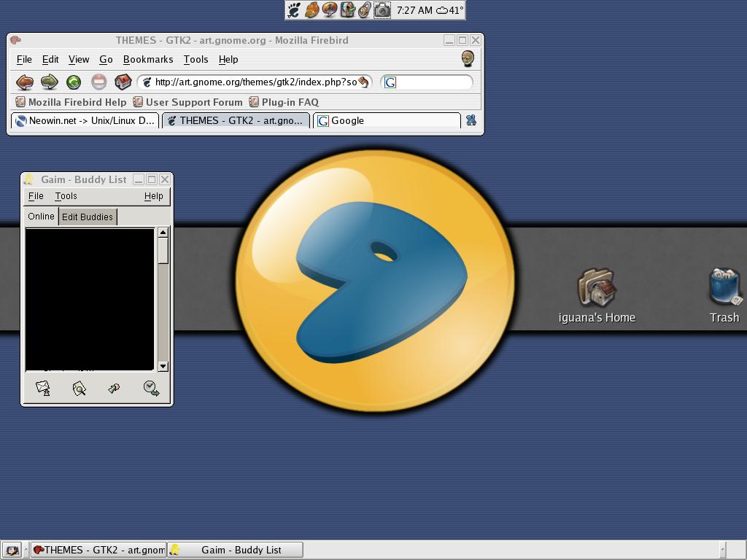This screenshot has height=560, width=747.
Task: Open the Bookmarks menu in Firebird
Action: [148, 60]
